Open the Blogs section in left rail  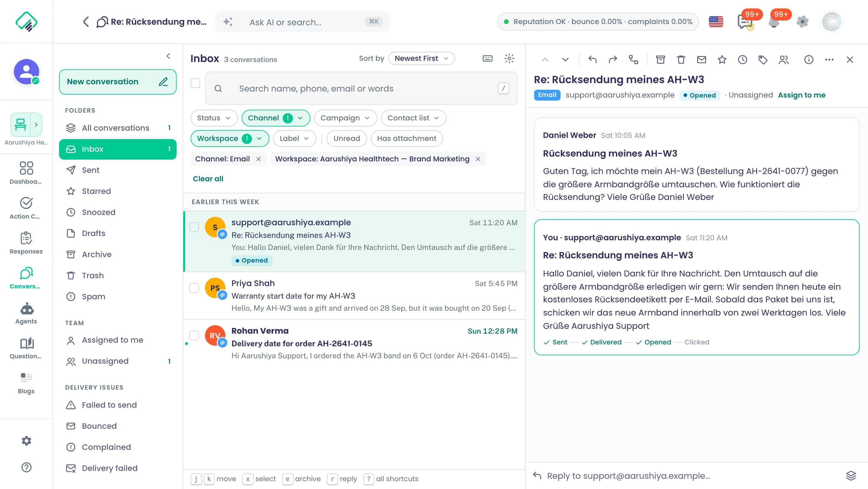[x=26, y=383]
